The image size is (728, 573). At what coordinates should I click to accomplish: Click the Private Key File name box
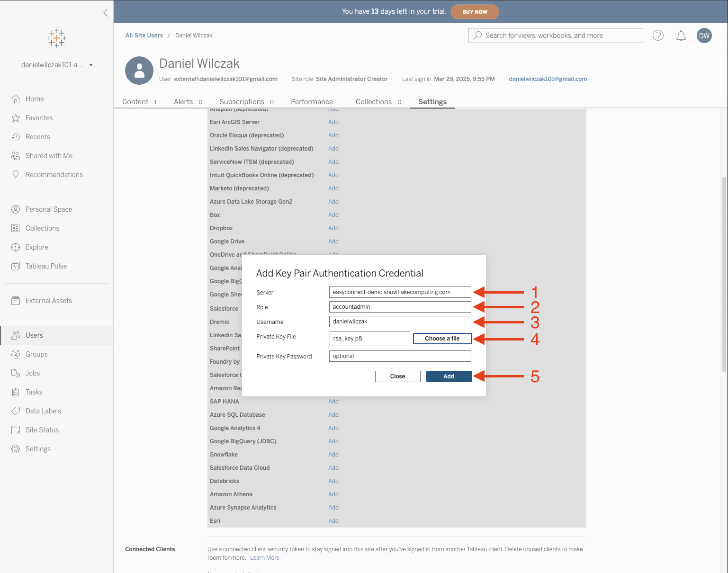(369, 339)
